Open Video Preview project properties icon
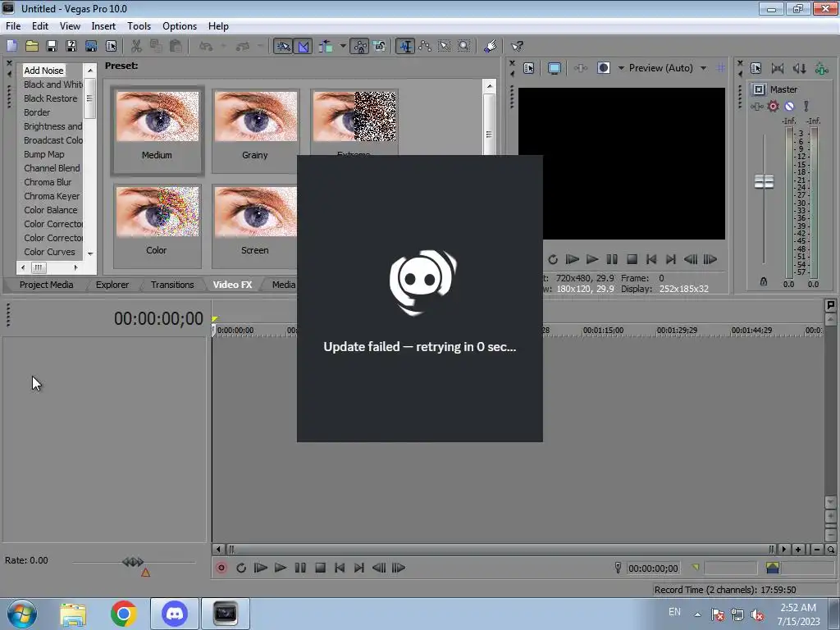This screenshot has height=630, width=840. point(529,68)
